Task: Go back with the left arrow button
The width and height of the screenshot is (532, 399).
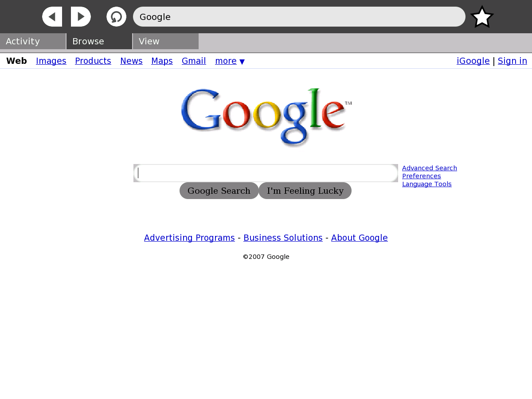Action: pyautogui.click(x=52, y=17)
